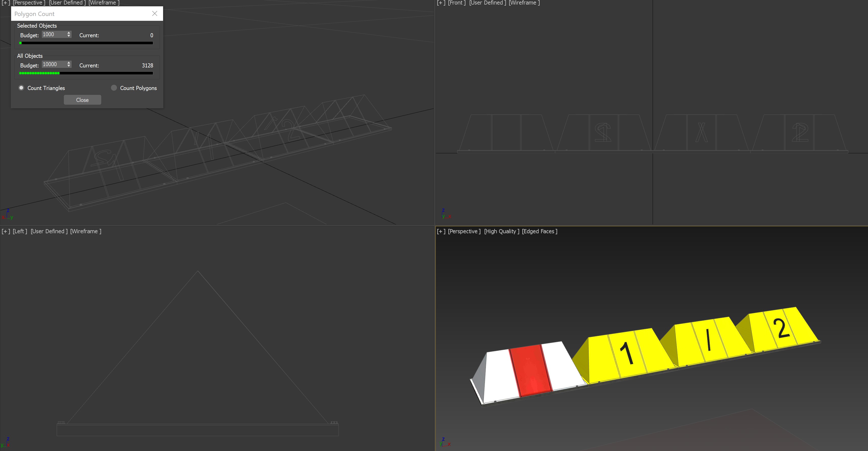Close Polygon Count dialog with X

tap(155, 13)
